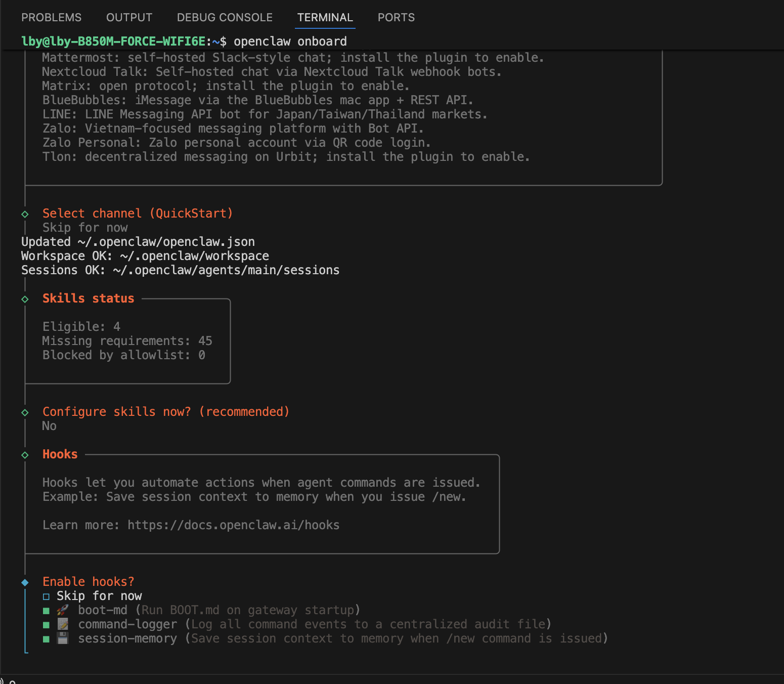Click the diamond marker beside 'Enable hooks?'
The image size is (784, 684).
tap(25, 582)
